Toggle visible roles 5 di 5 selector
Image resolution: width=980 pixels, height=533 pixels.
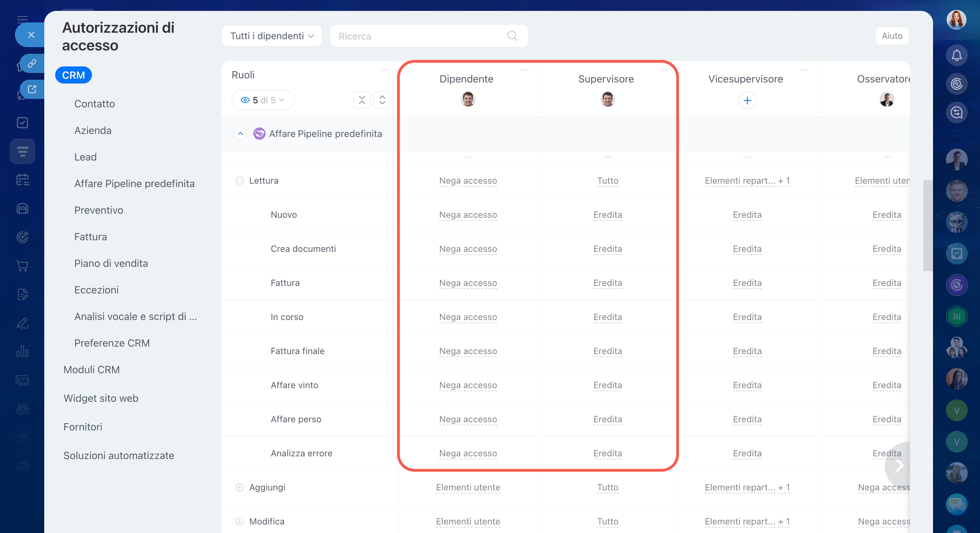pos(263,100)
